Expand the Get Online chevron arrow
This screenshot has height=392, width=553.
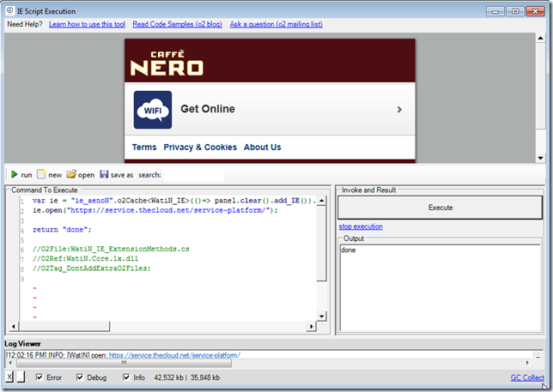(399, 110)
